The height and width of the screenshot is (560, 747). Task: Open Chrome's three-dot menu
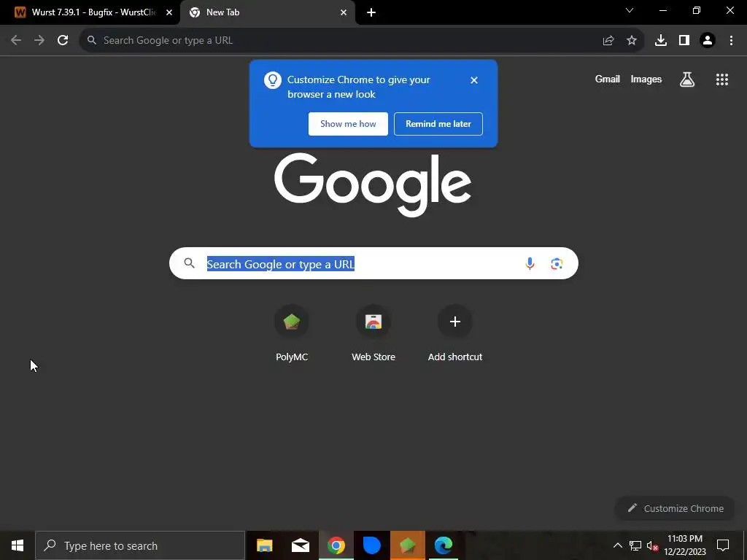point(731,41)
